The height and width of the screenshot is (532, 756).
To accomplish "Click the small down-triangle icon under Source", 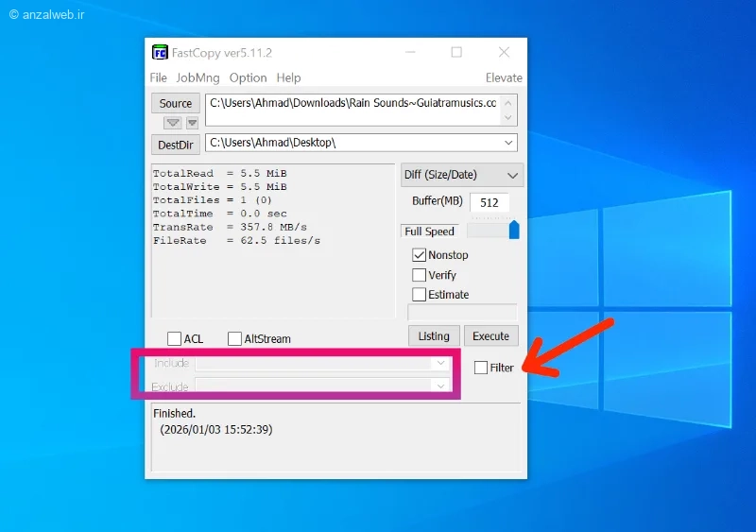I will (193, 123).
